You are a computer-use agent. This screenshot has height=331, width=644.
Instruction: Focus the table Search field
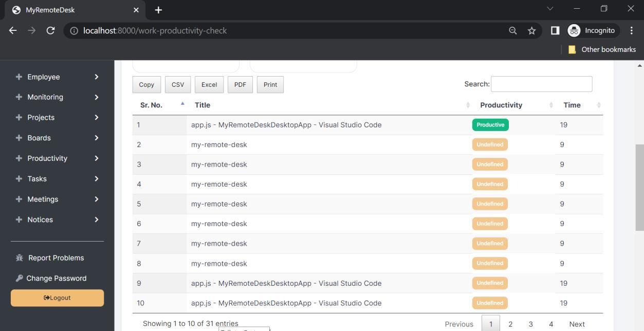click(x=542, y=84)
